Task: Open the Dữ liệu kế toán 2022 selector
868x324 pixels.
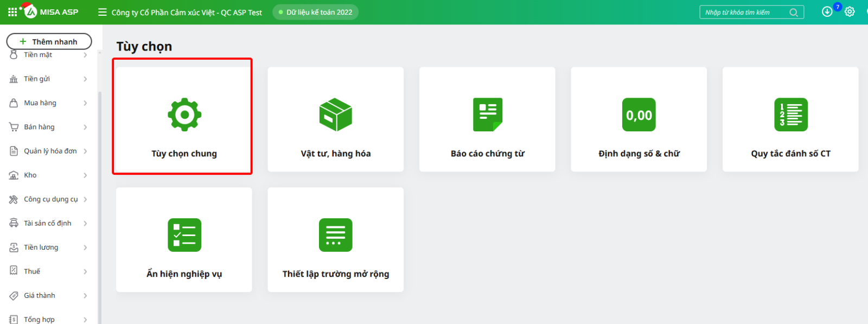Action: click(315, 12)
